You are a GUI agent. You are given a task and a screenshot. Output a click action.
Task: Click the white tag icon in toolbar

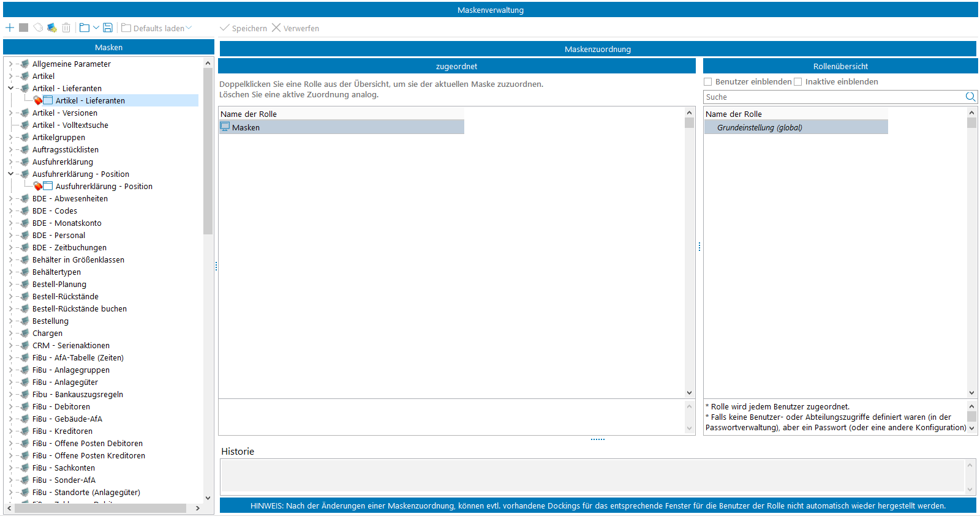pyautogui.click(x=38, y=28)
